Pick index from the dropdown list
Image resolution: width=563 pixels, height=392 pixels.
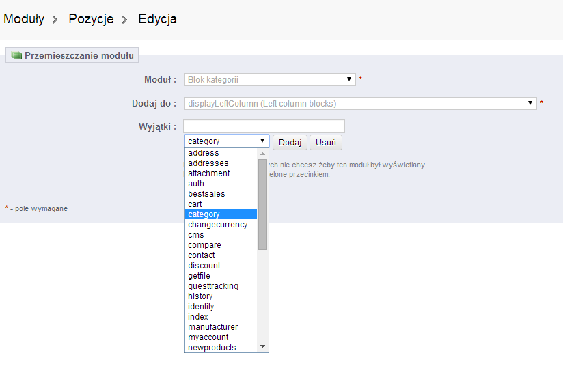point(221,317)
